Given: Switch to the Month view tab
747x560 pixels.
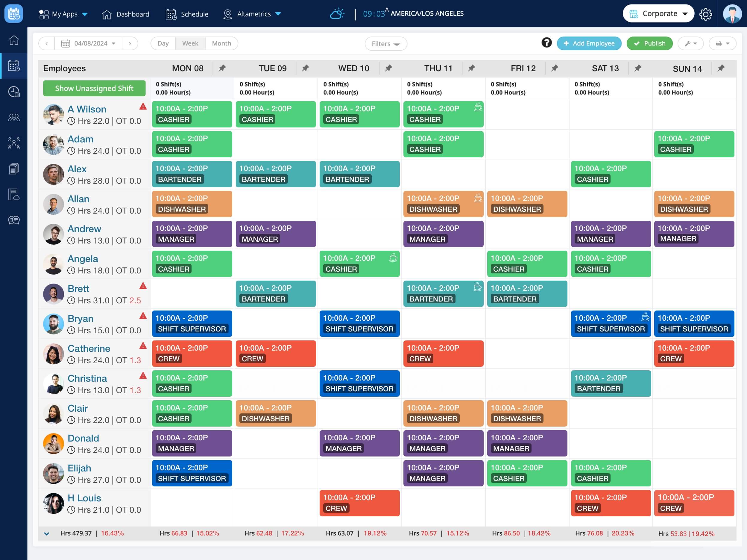Looking at the screenshot, I should [221, 44].
